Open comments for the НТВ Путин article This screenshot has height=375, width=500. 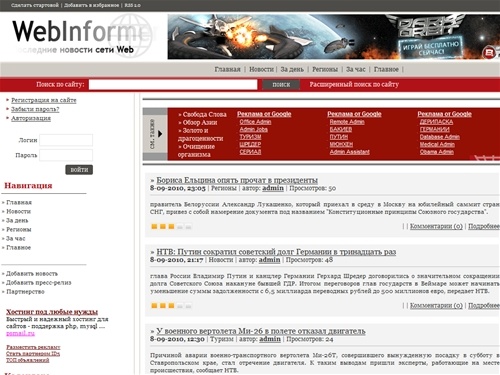pos(436,305)
